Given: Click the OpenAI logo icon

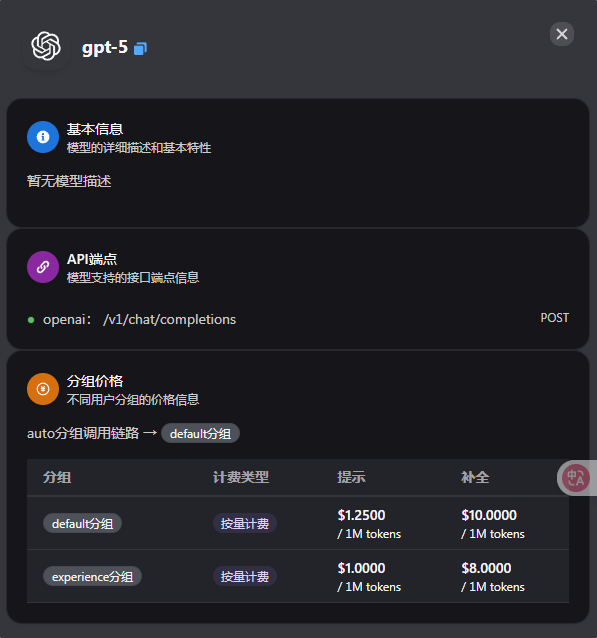Looking at the screenshot, I should pyautogui.click(x=46, y=46).
